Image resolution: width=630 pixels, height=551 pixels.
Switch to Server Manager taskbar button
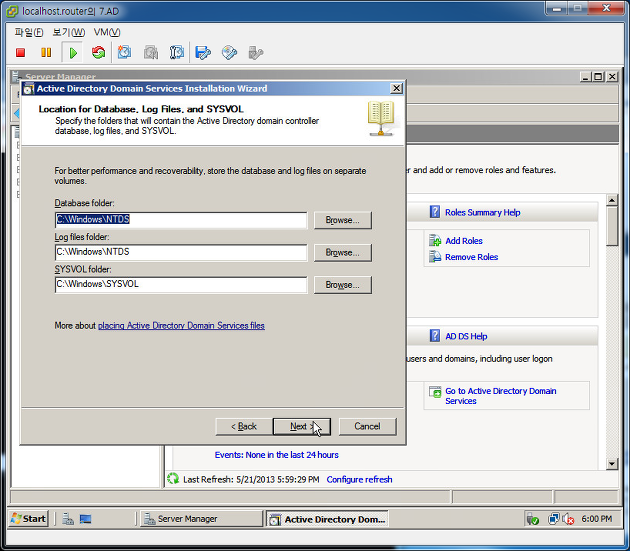201,519
